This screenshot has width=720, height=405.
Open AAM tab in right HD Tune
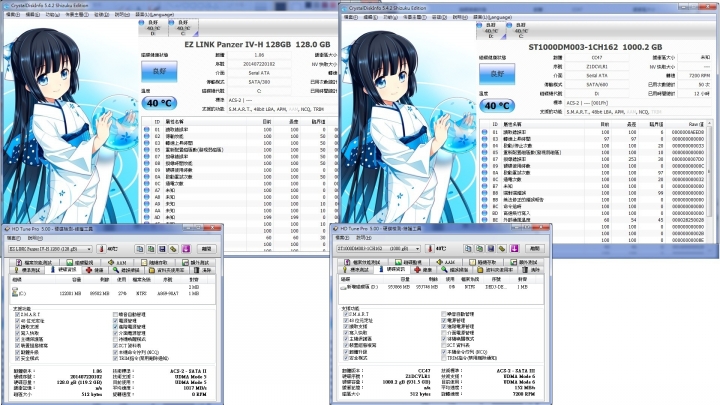(x=446, y=262)
